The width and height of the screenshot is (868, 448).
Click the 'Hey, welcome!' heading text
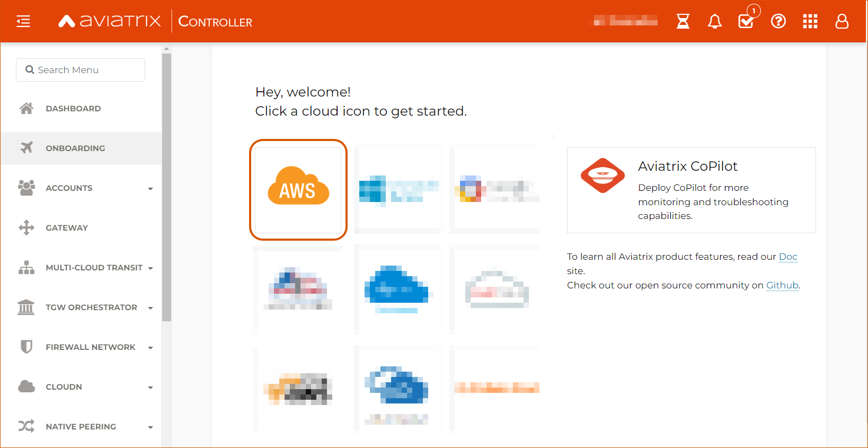pyautogui.click(x=303, y=92)
